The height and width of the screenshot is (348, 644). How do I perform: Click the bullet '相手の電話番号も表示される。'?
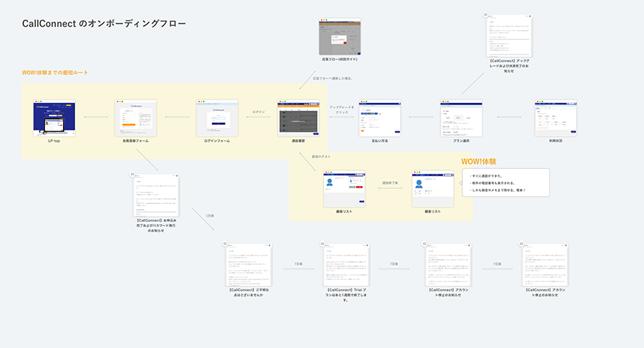(492, 183)
